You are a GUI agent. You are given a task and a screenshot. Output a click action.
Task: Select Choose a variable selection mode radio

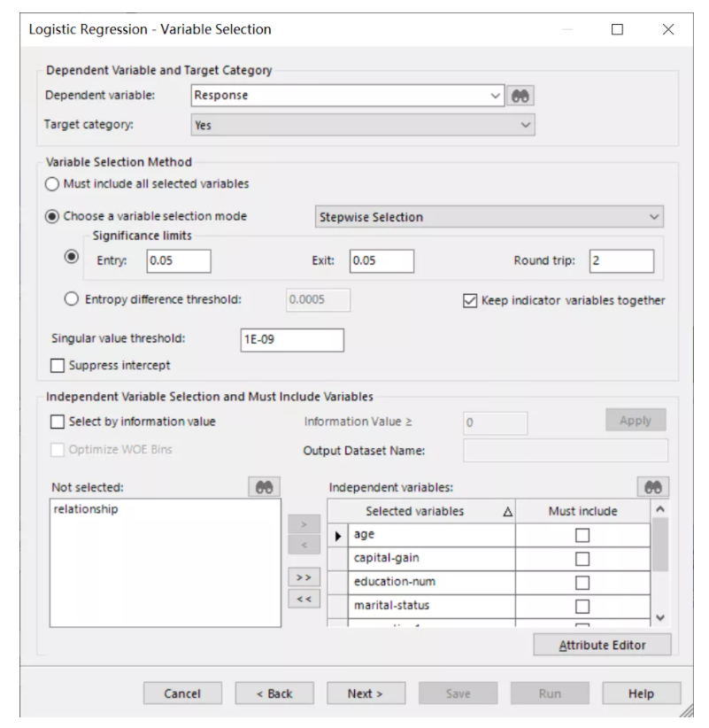[52, 216]
